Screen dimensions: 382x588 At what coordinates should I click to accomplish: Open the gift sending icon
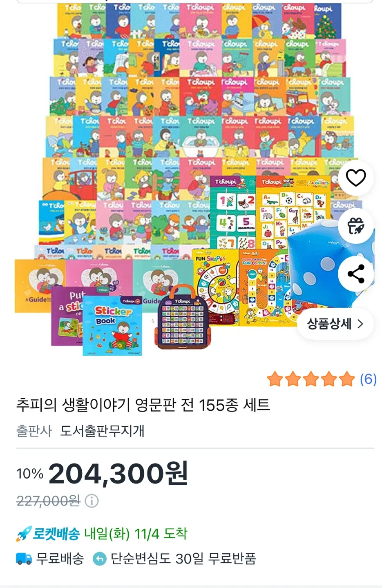(x=355, y=226)
